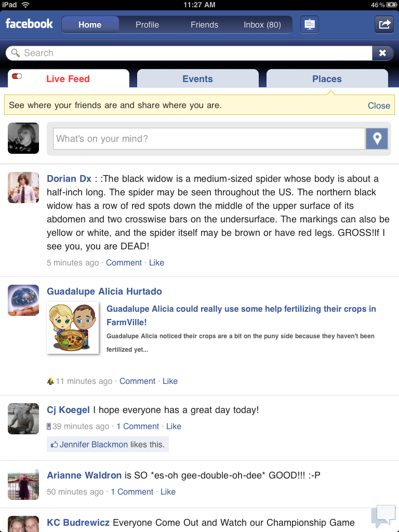The height and width of the screenshot is (532, 399).
Task: Switch to the Events tab
Action: click(x=198, y=79)
